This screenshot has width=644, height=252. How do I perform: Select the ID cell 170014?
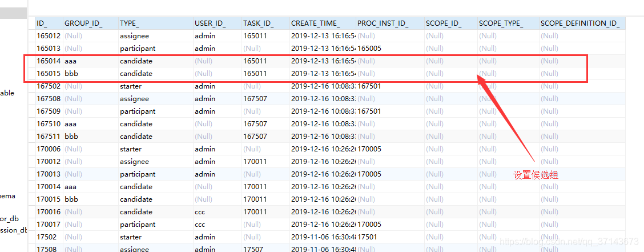pos(49,187)
